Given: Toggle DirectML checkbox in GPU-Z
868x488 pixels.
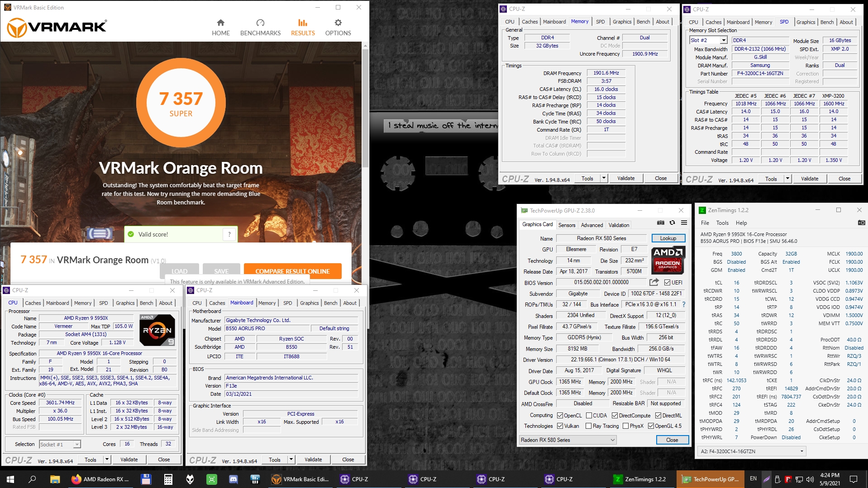Looking at the screenshot, I should [658, 416].
